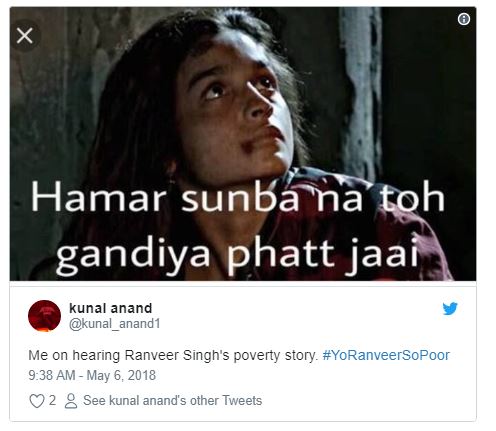Click the word Tweets in the bottom link
The width and height of the screenshot is (496, 431).
[242, 400]
